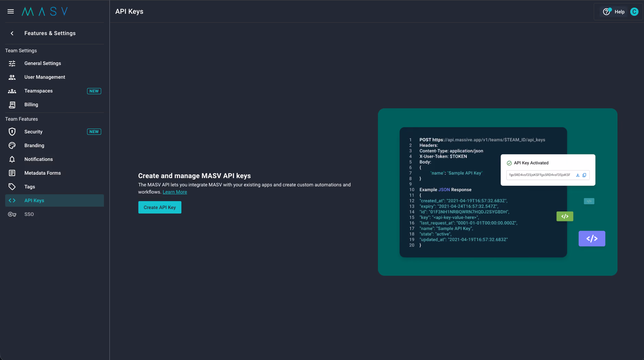Image resolution: width=644 pixels, height=360 pixels.
Task: Click the Billing receipt icon
Action: (12, 105)
